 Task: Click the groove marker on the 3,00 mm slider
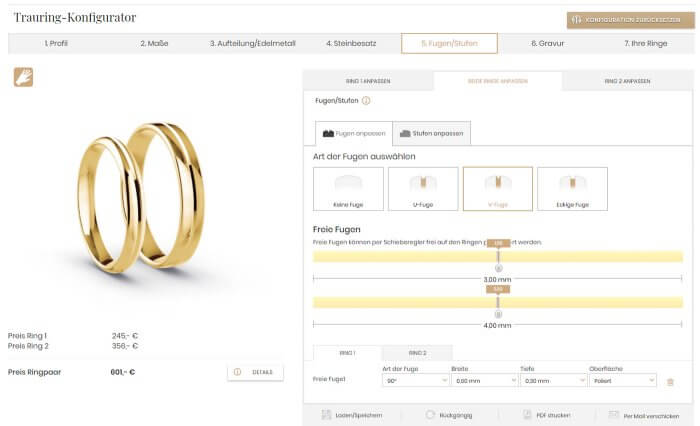498,256
